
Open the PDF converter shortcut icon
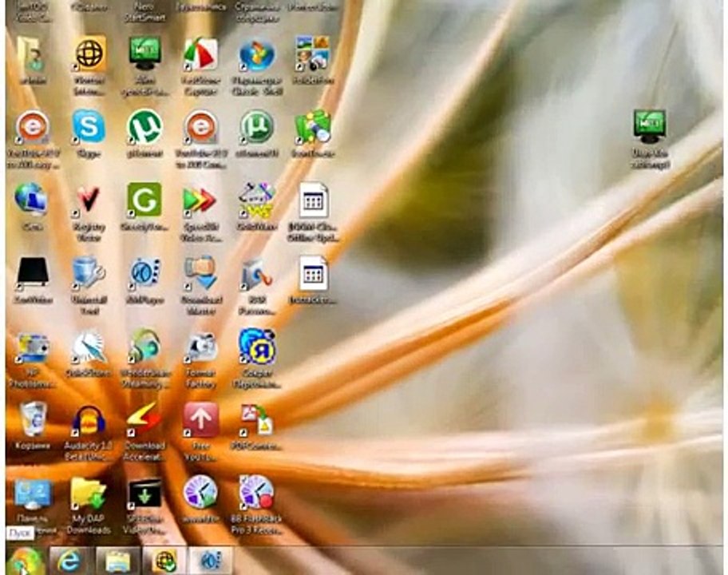point(256,420)
